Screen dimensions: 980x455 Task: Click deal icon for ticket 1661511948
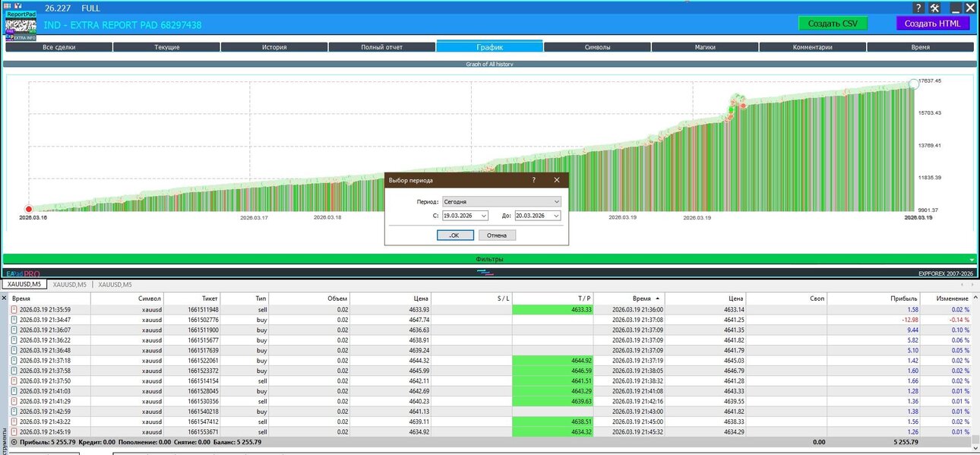pos(14,310)
